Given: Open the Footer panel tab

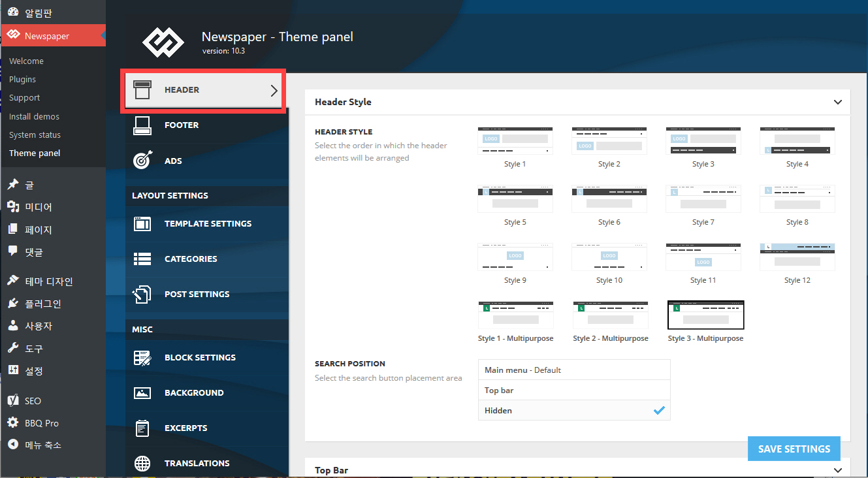Looking at the screenshot, I should 207,125.
